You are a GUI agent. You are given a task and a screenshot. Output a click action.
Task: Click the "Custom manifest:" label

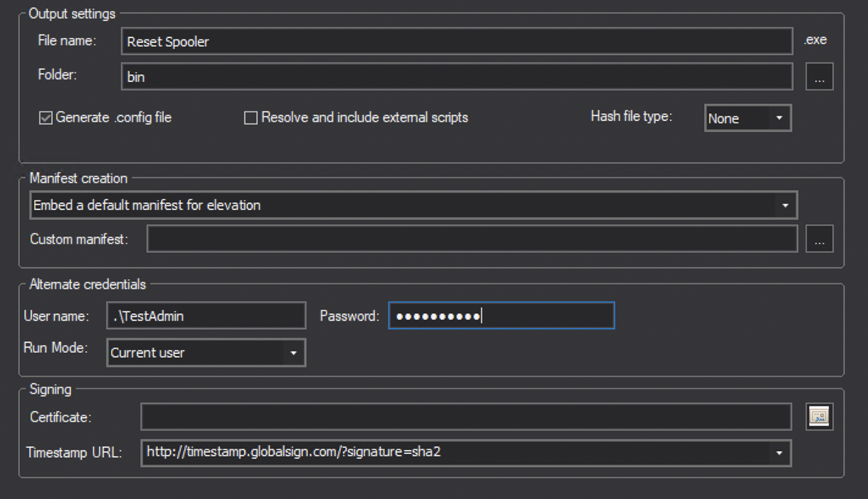pyautogui.click(x=79, y=239)
